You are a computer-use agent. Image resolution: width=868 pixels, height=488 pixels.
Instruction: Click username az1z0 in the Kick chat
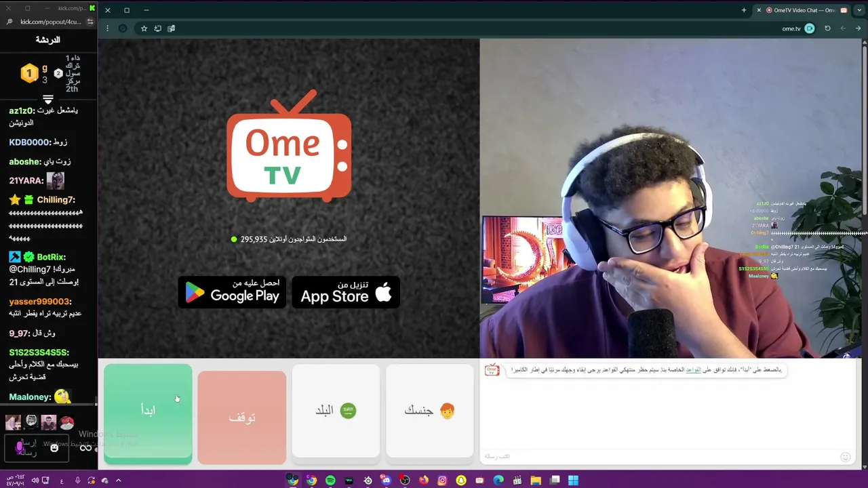[21, 110]
